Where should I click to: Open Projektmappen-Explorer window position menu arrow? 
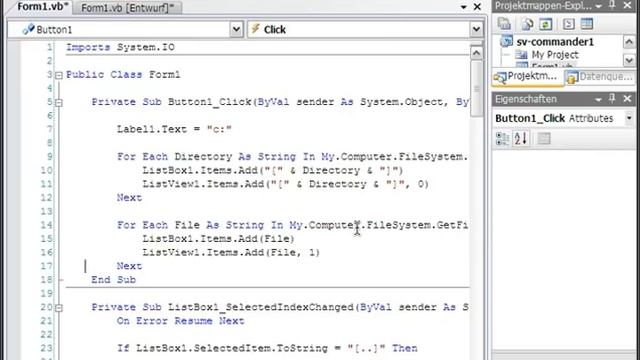[598, 6]
